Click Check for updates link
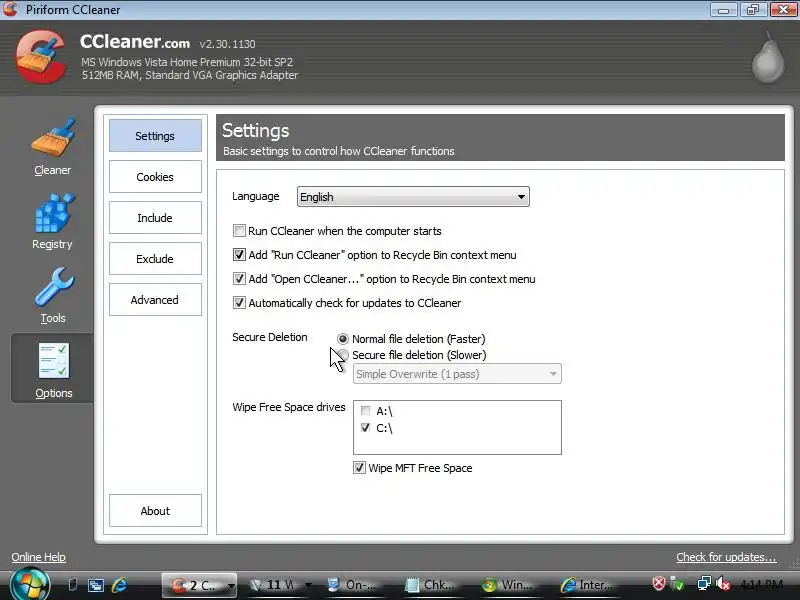800x600 pixels. click(727, 557)
